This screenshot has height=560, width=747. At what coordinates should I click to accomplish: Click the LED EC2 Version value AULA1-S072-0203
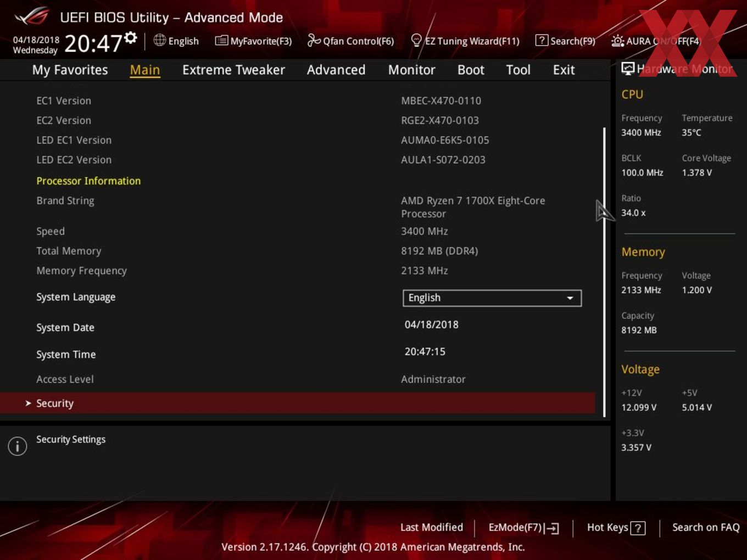[x=443, y=160]
